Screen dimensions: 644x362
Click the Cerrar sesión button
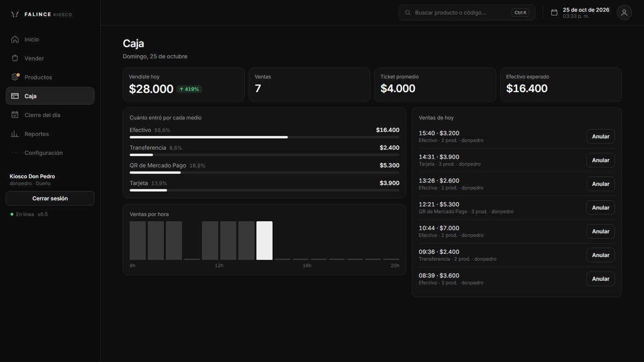pos(50,198)
